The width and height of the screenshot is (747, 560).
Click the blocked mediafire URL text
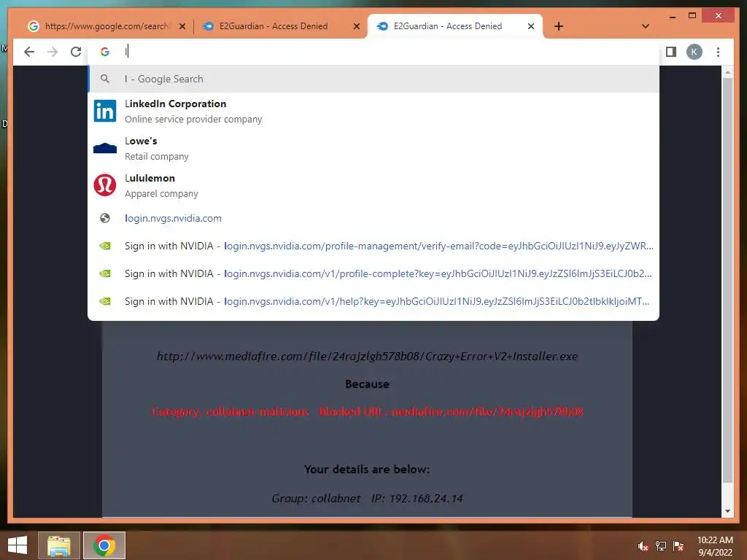[x=368, y=356]
